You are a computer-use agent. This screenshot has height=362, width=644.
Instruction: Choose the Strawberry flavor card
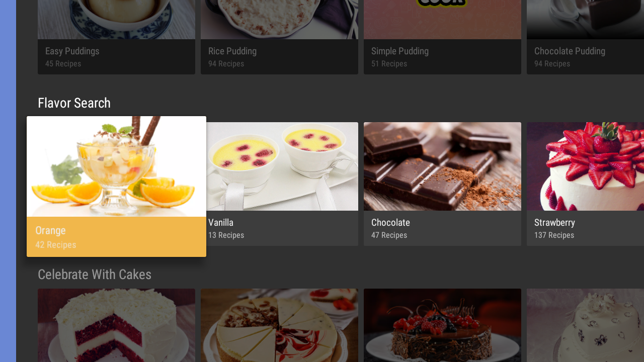coord(585,184)
